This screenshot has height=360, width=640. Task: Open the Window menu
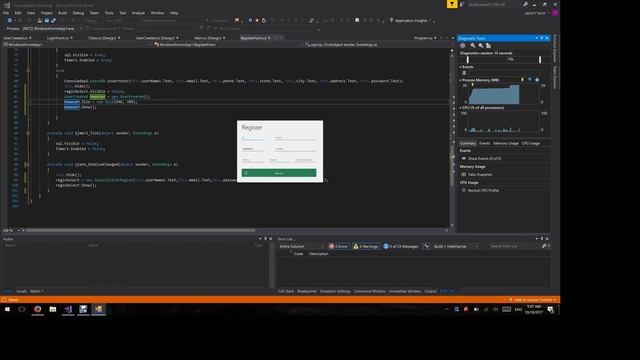157,13
